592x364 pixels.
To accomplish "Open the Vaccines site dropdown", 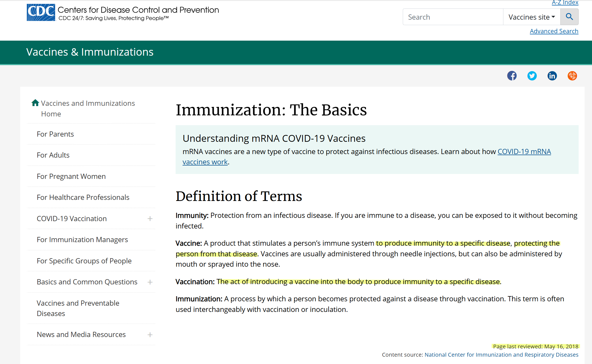I will (531, 17).
